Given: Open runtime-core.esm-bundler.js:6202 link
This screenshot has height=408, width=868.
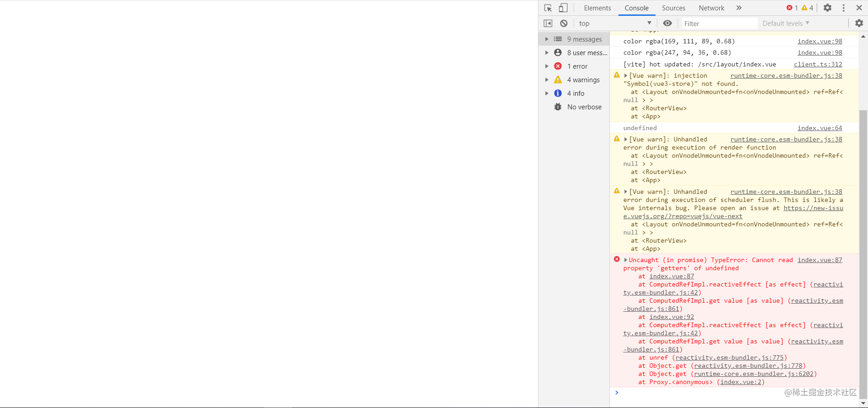Looking at the screenshot, I should click(x=753, y=374).
